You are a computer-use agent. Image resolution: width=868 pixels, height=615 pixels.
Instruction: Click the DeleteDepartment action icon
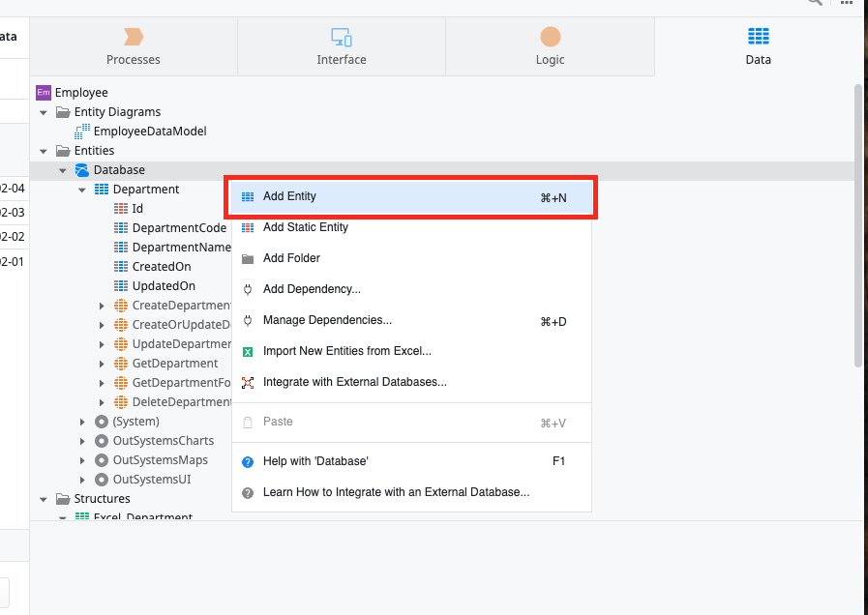(121, 402)
